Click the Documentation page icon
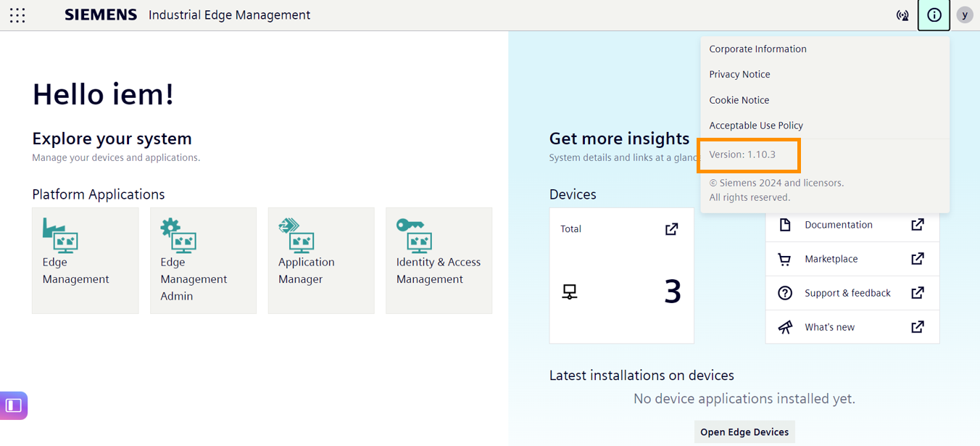This screenshot has width=980, height=446. click(785, 225)
